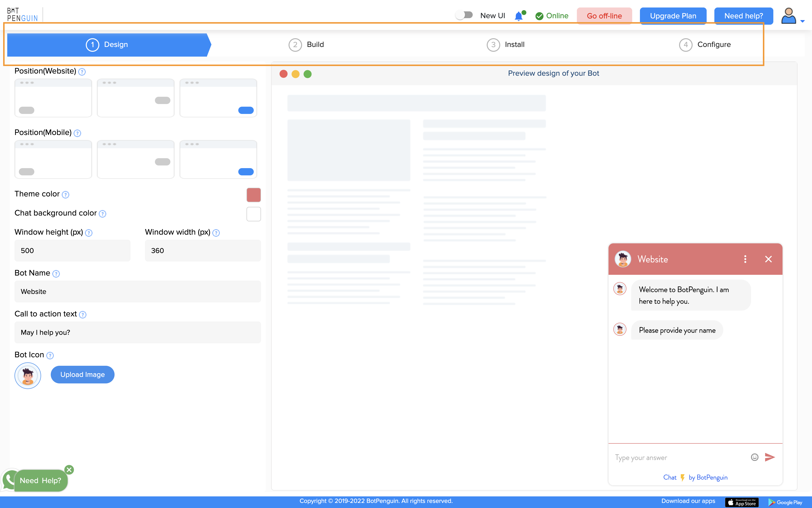Image resolution: width=812 pixels, height=508 pixels.
Task: Show help for Call to action text
Action: (83, 314)
